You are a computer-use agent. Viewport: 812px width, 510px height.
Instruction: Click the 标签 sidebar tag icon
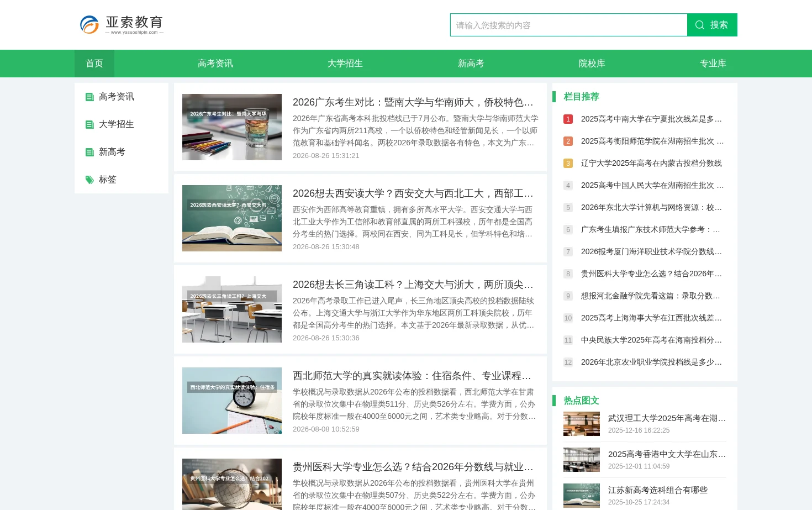pos(89,180)
